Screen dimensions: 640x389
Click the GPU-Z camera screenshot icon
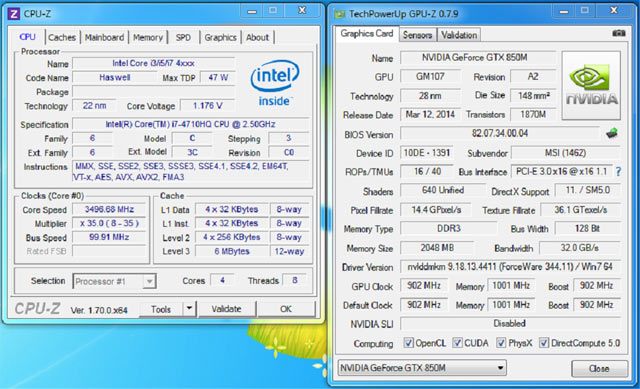(x=618, y=33)
